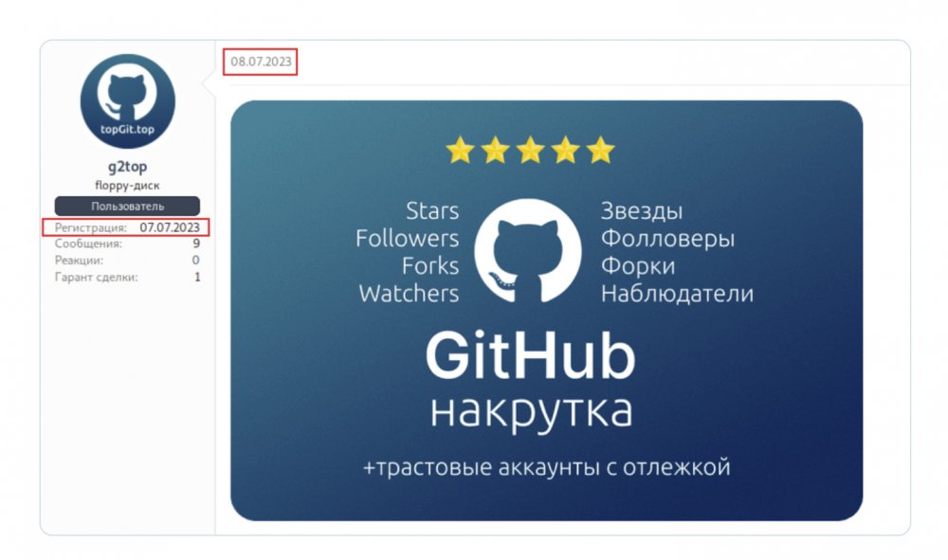Click the floppy-диск user title
The width and height of the screenshot is (948, 560).
point(128,186)
